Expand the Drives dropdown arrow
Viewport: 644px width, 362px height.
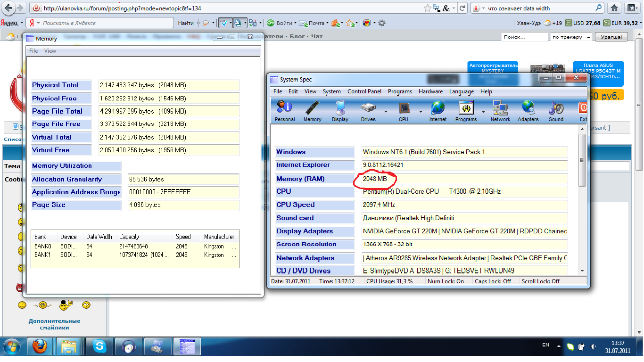(x=386, y=112)
